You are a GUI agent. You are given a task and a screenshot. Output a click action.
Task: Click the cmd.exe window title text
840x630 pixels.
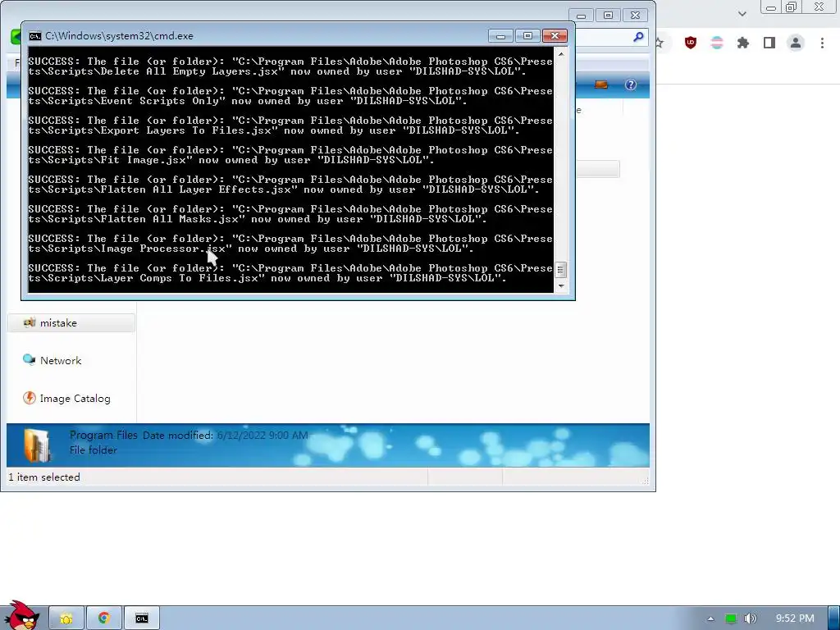pos(120,36)
